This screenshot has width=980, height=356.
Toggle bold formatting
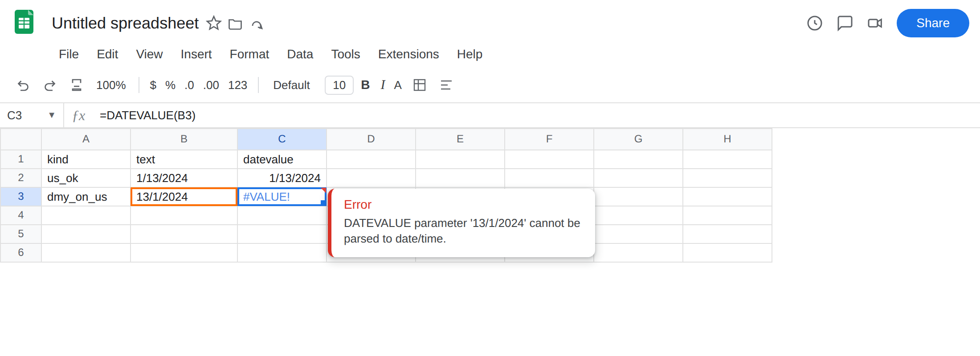pos(365,85)
